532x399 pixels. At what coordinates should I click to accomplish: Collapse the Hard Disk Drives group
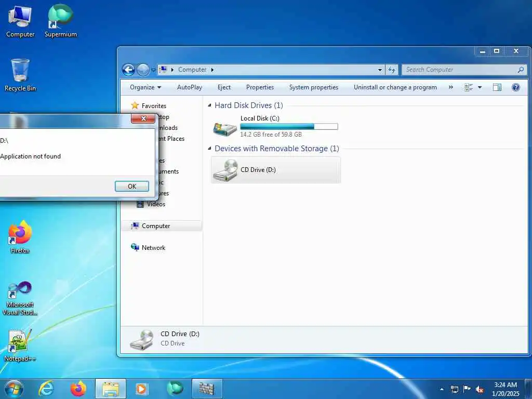click(209, 105)
